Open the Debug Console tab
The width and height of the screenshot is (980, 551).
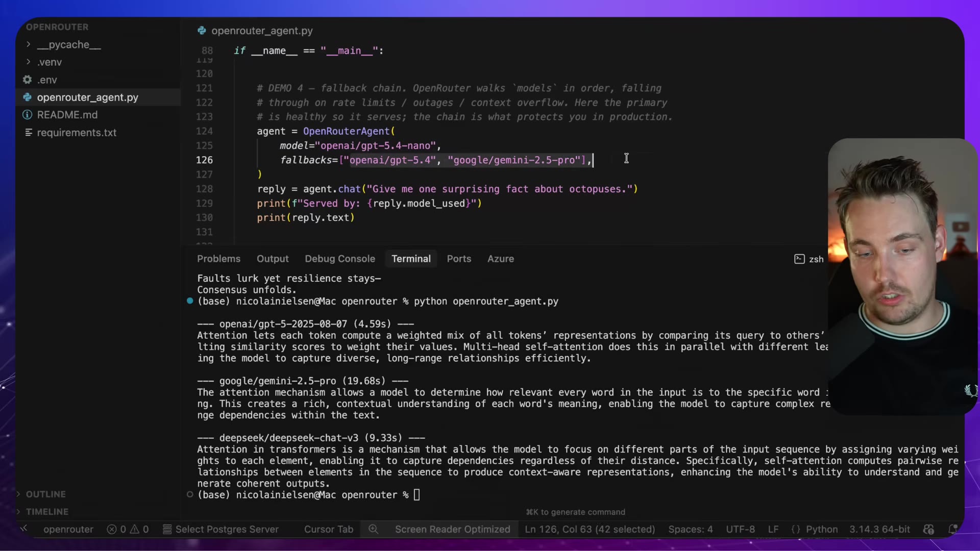[340, 259]
